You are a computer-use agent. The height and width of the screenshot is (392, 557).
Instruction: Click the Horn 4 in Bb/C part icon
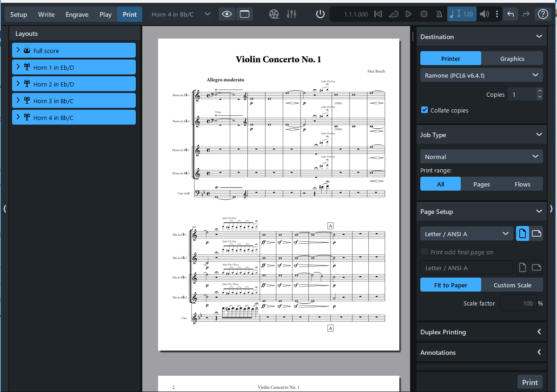tap(27, 117)
